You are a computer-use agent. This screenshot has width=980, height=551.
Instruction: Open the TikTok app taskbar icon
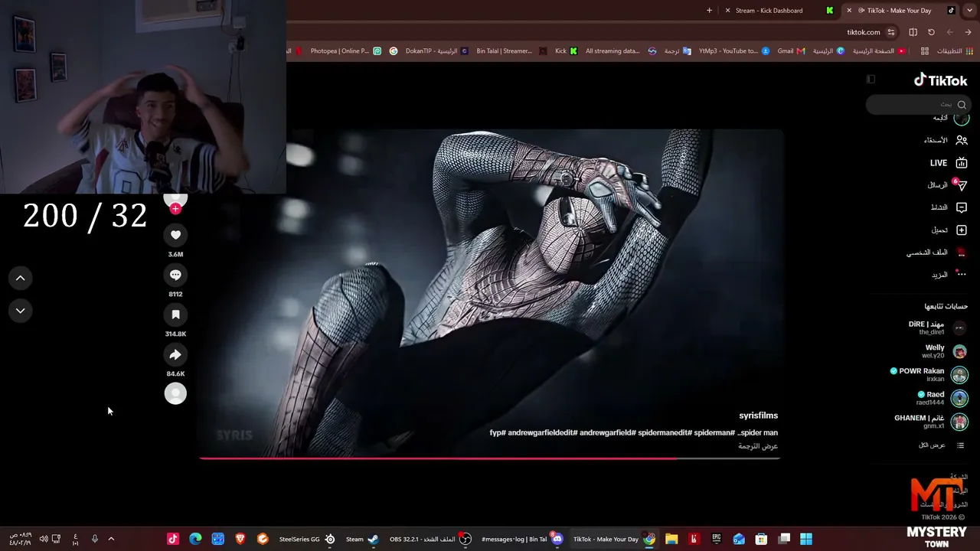point(173,540)
